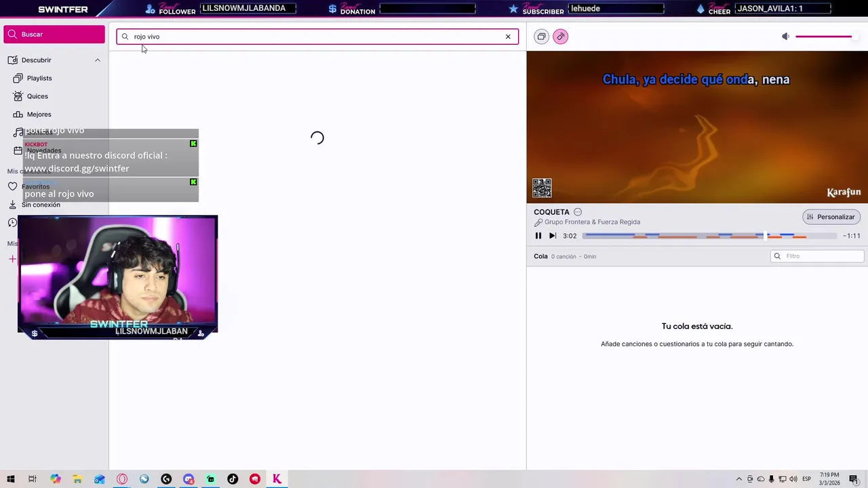The width and height of the screenshot is (868, 488).
Task: Open the Buscar search tab
Action: pyautogui.click(x=54, y=35)
